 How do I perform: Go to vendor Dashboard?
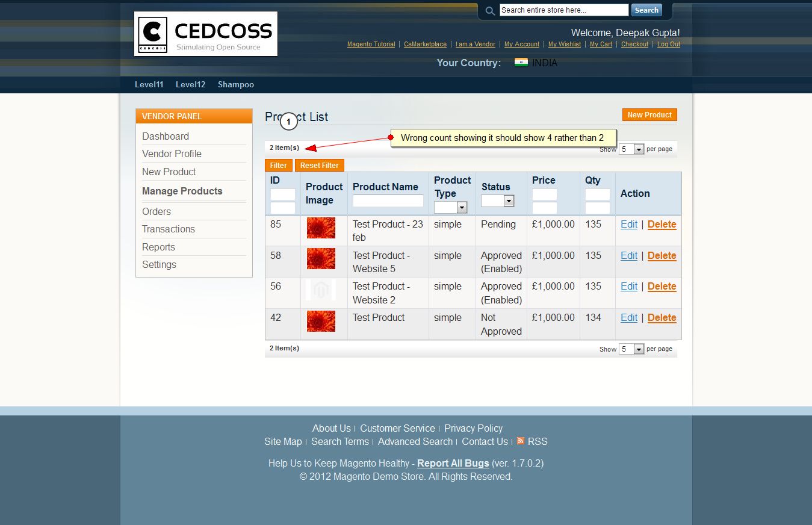pos(166,136)
